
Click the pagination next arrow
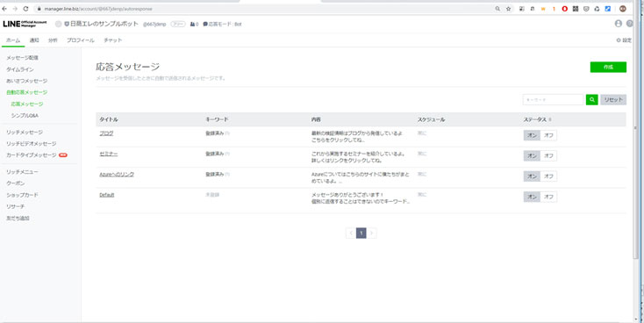click(371, 233)
